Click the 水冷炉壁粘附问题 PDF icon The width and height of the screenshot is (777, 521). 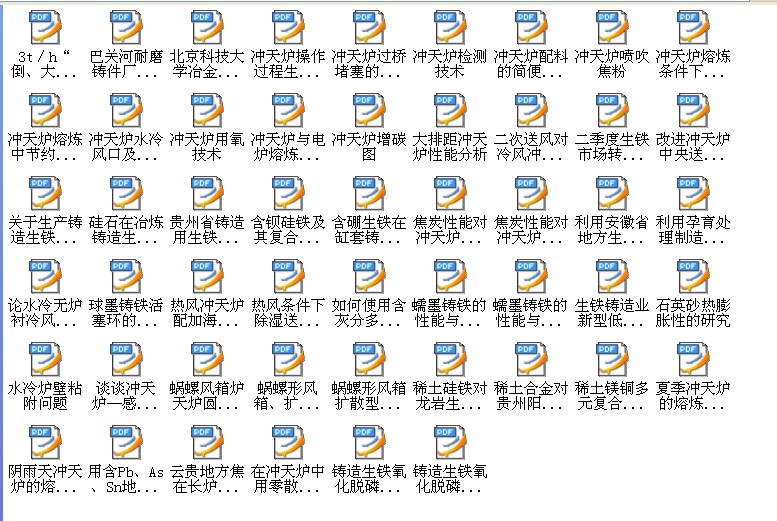click(x=45, y=359)
